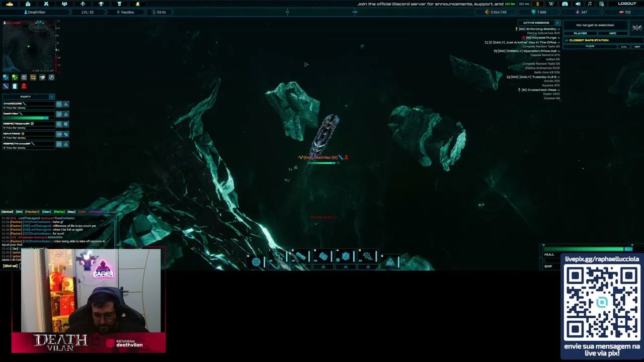This screenshot has width=644, height=362.
Task: Activate ability slot 3 on the hotbar
Action: [x=323, y=256]
